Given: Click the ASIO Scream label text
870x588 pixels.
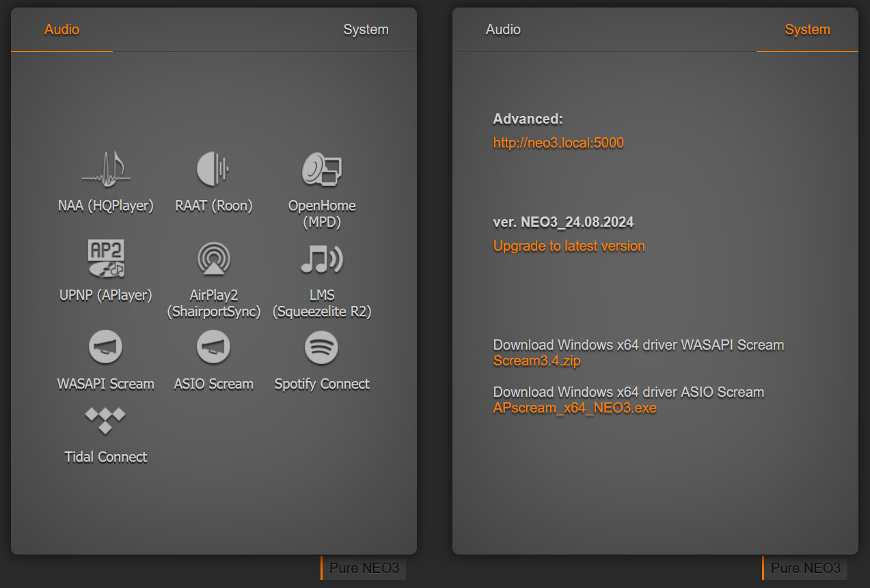Looking at the screenshot, I should [213, 384].
